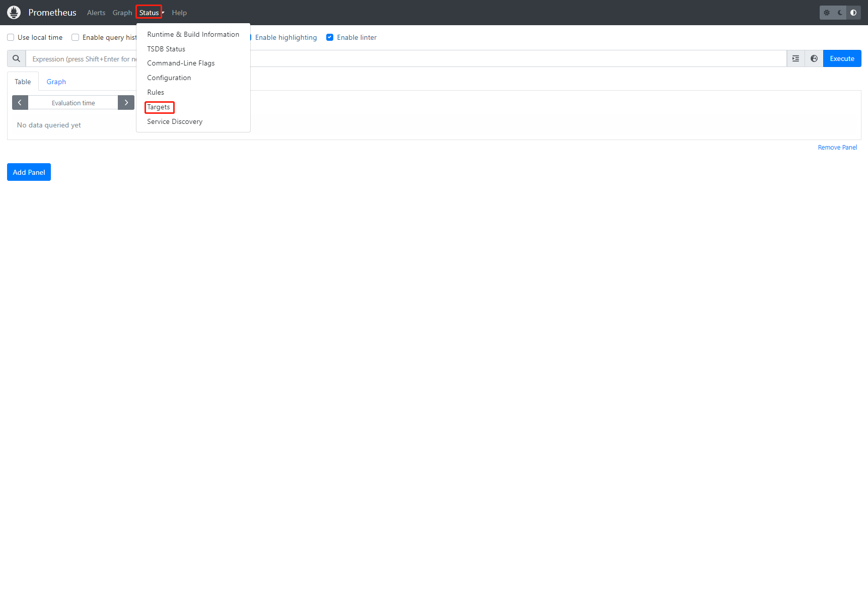Viewport: 868px width, 616px height.
Task: Toggle the Use local time checkbox
Action: point(11,37)
